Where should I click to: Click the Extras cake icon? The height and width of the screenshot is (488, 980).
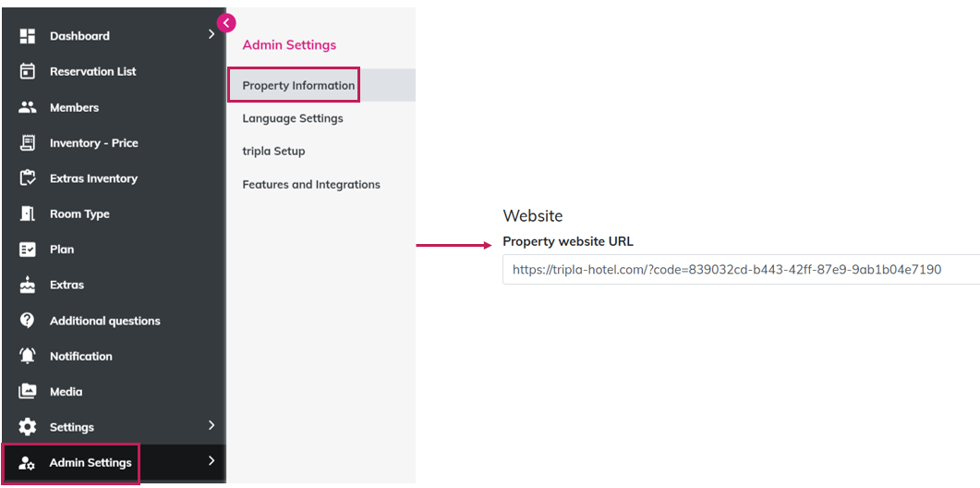click(28, 285)
